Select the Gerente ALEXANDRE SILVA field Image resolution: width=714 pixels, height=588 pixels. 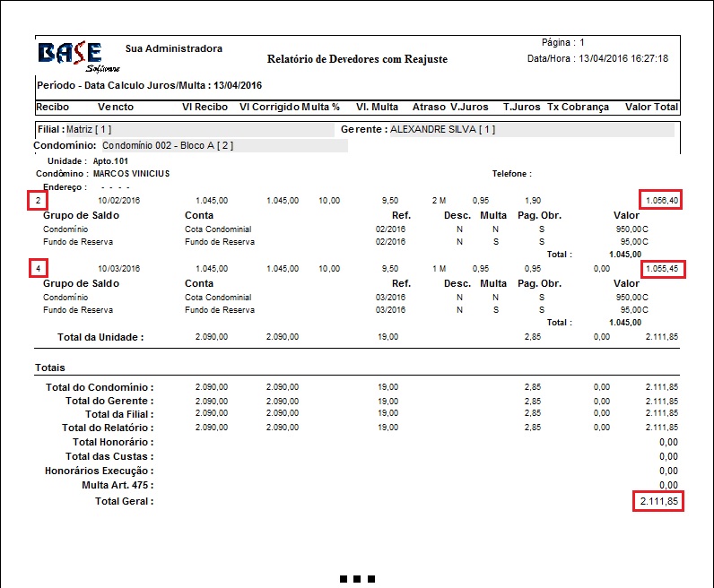(418, 130)
